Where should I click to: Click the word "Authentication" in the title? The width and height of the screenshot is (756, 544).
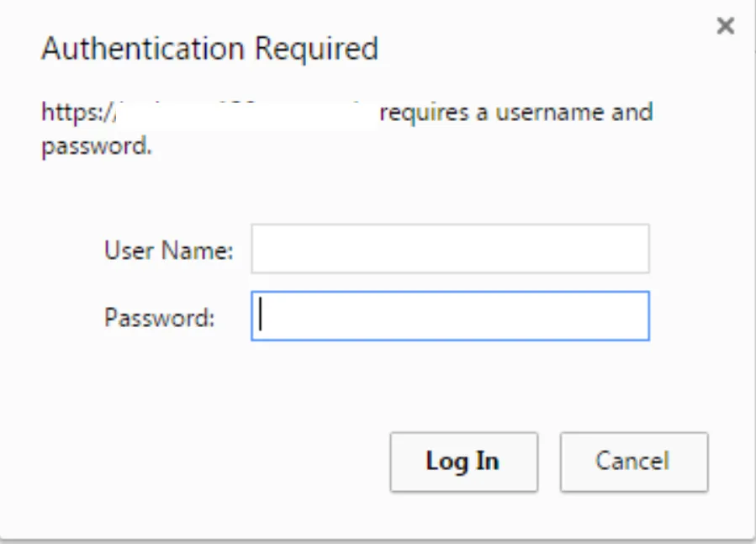(x=145, y=49)
